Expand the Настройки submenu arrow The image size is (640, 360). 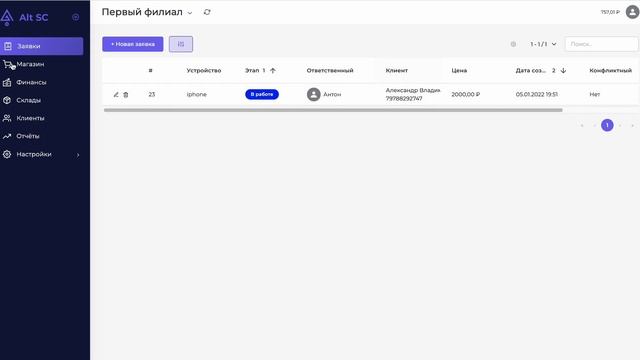pos(78,155)
